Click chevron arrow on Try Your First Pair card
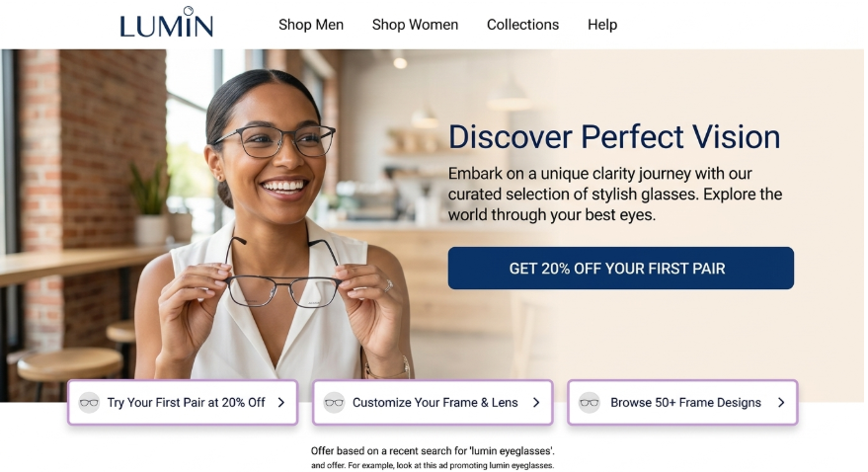Viewport: 868px width, 472px height. click(281, 402)
